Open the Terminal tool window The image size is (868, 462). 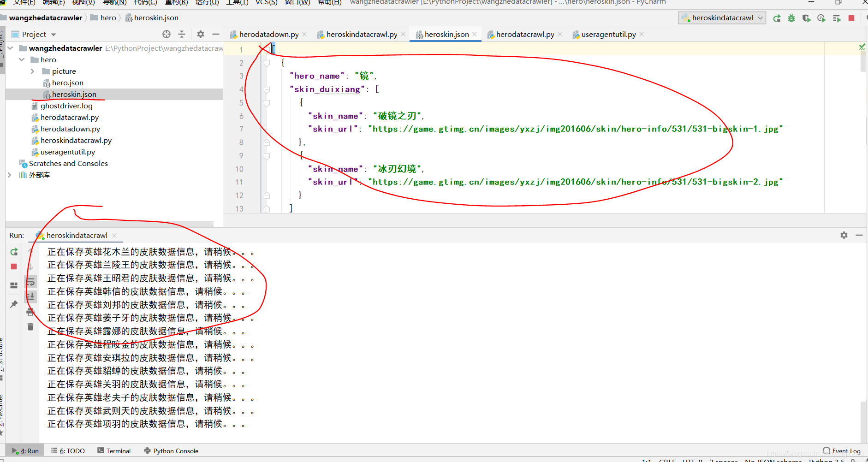pyautogui.click(x=114, y=450)
